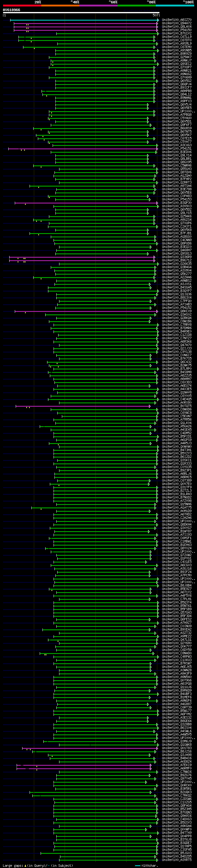Open hit UniRef100_C6TLL9
The width and height of the screenshot is (197, 868).
[176, 37]
